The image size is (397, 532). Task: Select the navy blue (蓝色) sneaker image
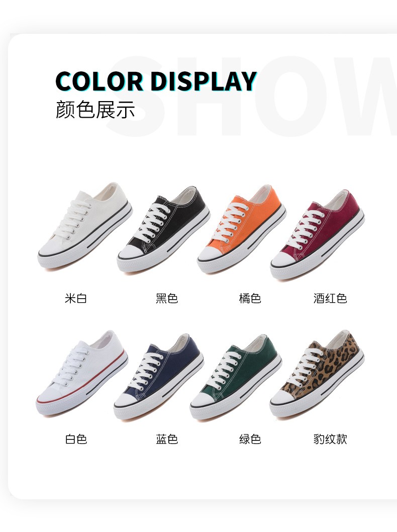tap(159, 377)
